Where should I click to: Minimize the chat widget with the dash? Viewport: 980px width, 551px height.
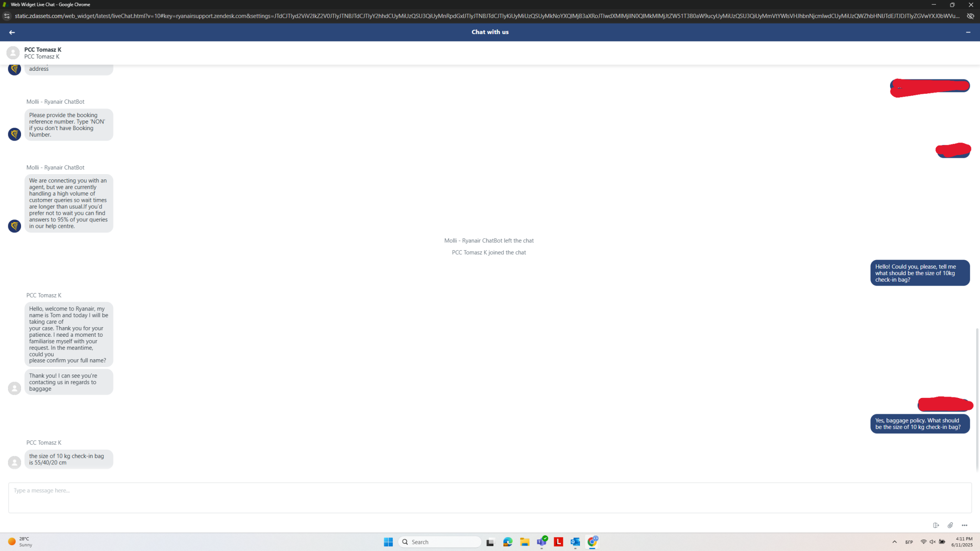point(968,32)
